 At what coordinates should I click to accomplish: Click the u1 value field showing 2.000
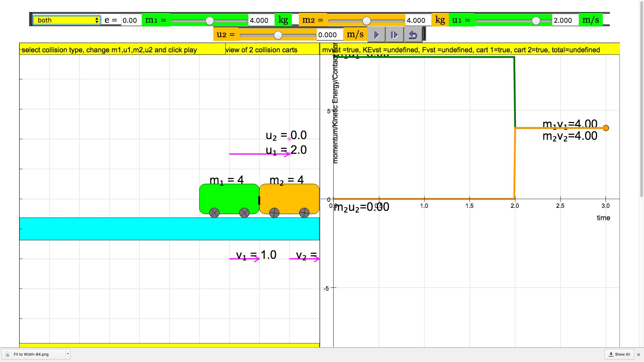565,20
